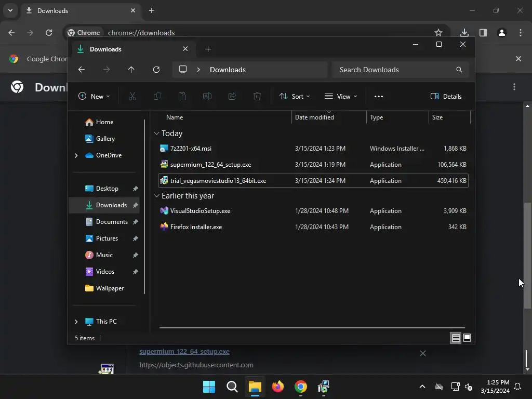Toggle the Details pane button
The image size is (532, 399).
click(x=446, y=96)
